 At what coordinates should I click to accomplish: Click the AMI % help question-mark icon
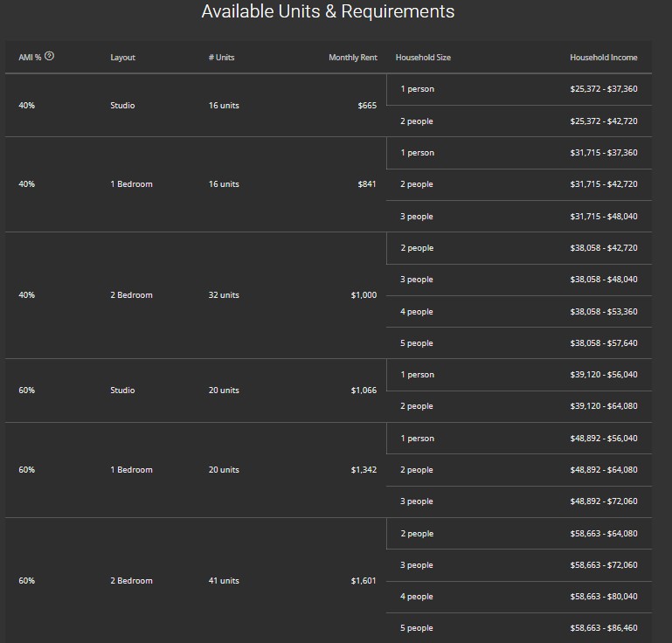click(x=49, y=57)
